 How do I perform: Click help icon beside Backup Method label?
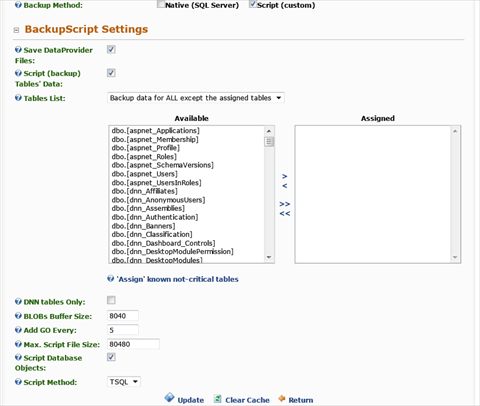(x=18, y=5)
